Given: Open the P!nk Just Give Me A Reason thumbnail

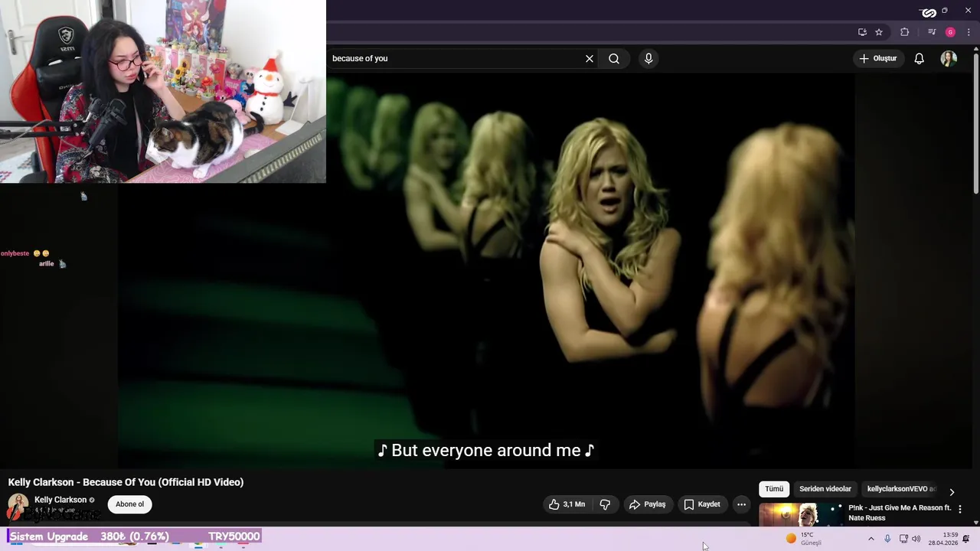Looking at the screenshot, I should tap(801, 515).
